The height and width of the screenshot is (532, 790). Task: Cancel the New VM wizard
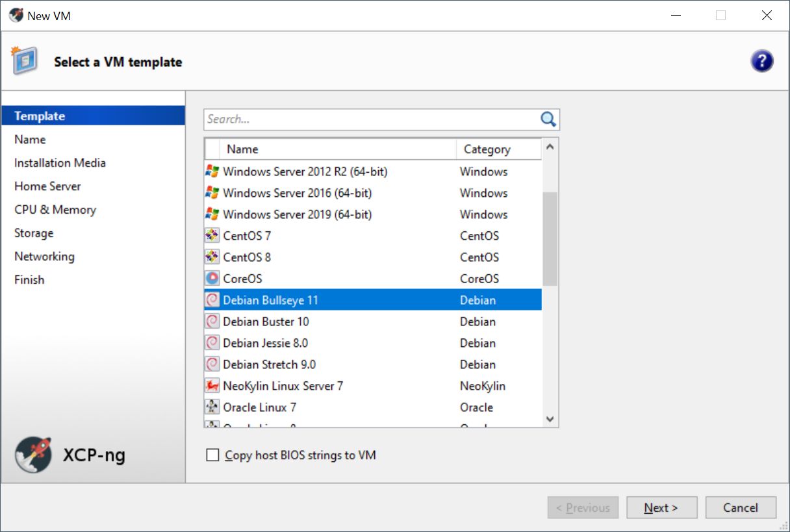[741, 508]
